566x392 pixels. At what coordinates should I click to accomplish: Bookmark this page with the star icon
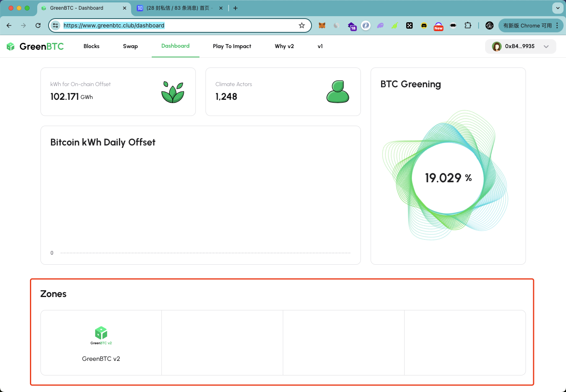point(302,25)
